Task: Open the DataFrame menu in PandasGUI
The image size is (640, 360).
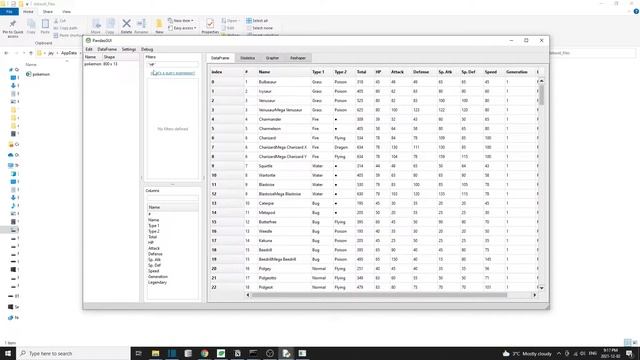Action: tap(107, 49)
